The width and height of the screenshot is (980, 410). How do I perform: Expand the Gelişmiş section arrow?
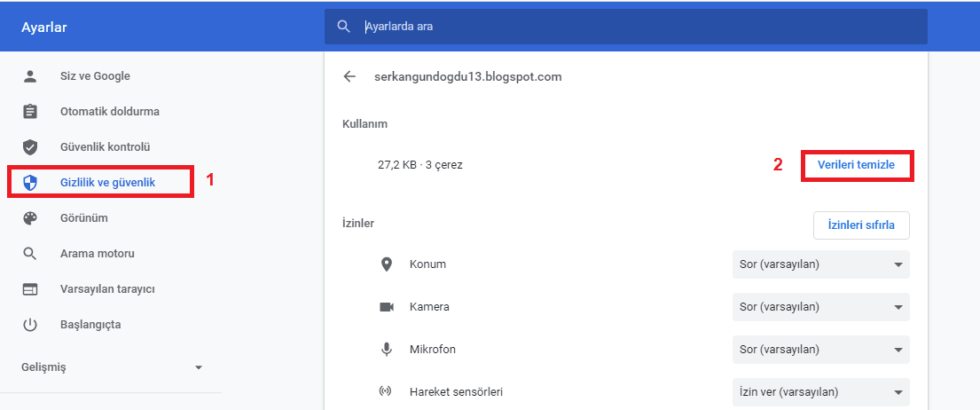pos(199,367)
